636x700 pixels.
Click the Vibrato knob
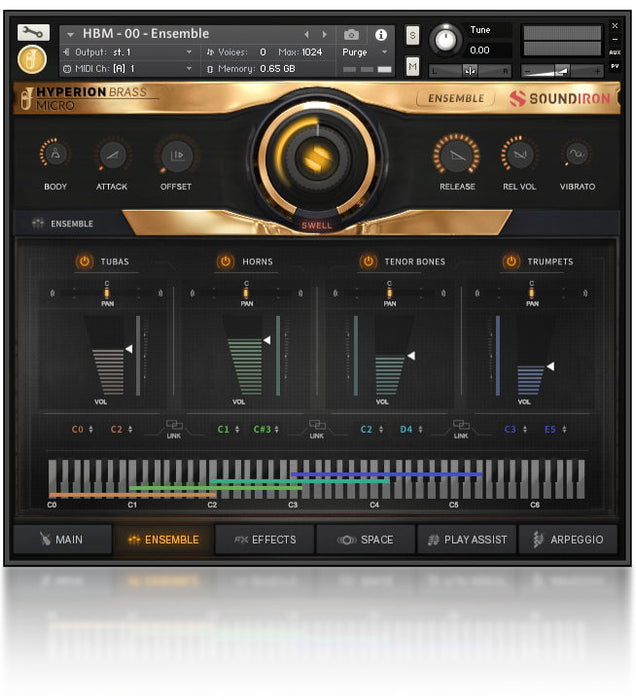[577, 154]
